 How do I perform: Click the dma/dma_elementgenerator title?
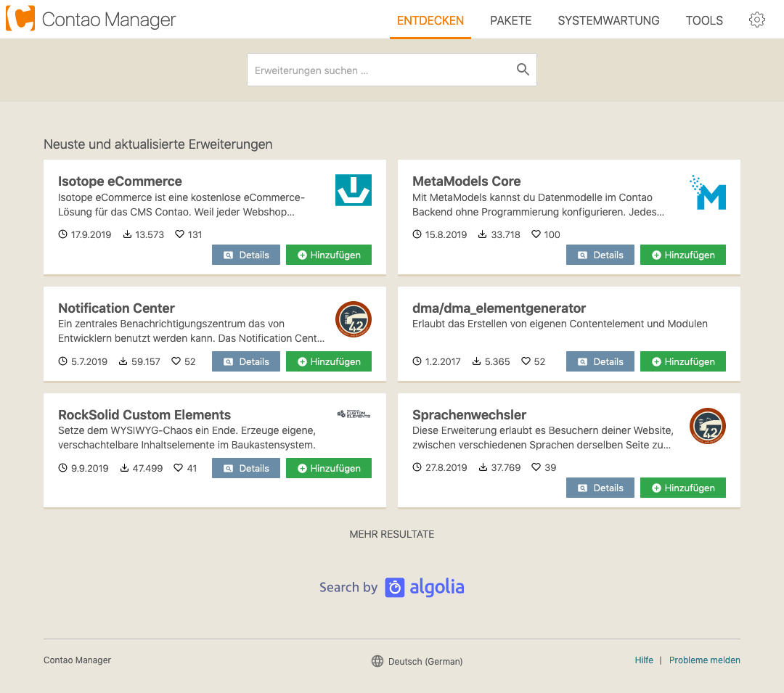point(499,308)
